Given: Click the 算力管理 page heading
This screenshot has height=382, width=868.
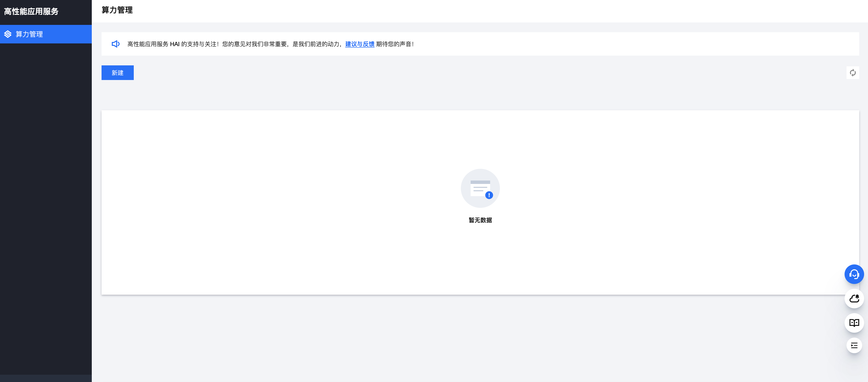Looking at the screenshot, I should [117, 10].
